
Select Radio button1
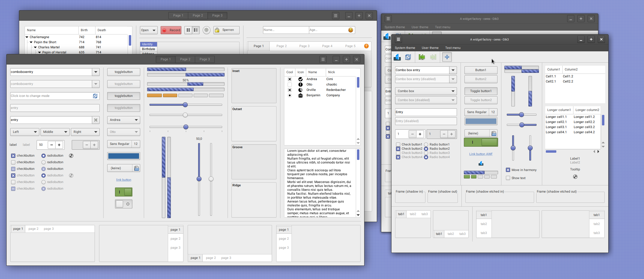coord(426,145)
